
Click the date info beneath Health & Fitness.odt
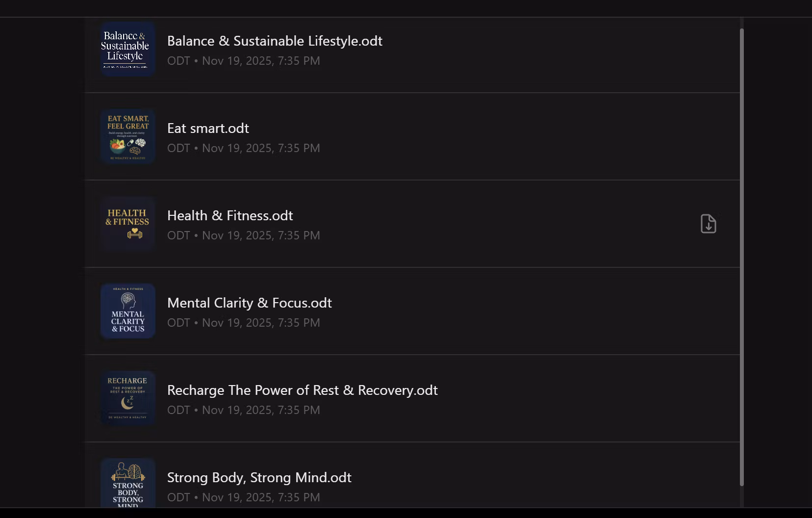point(243,235)
